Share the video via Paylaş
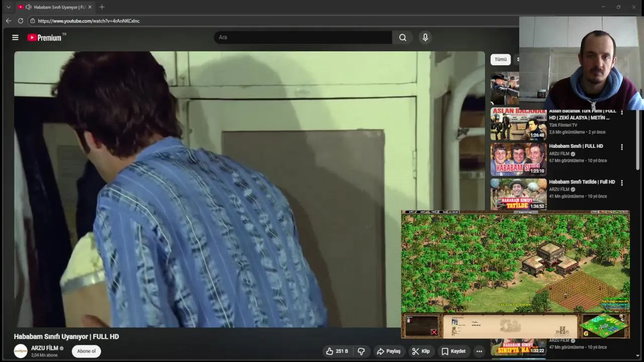This screenshot has height=362, width=644. pos(388,351)
